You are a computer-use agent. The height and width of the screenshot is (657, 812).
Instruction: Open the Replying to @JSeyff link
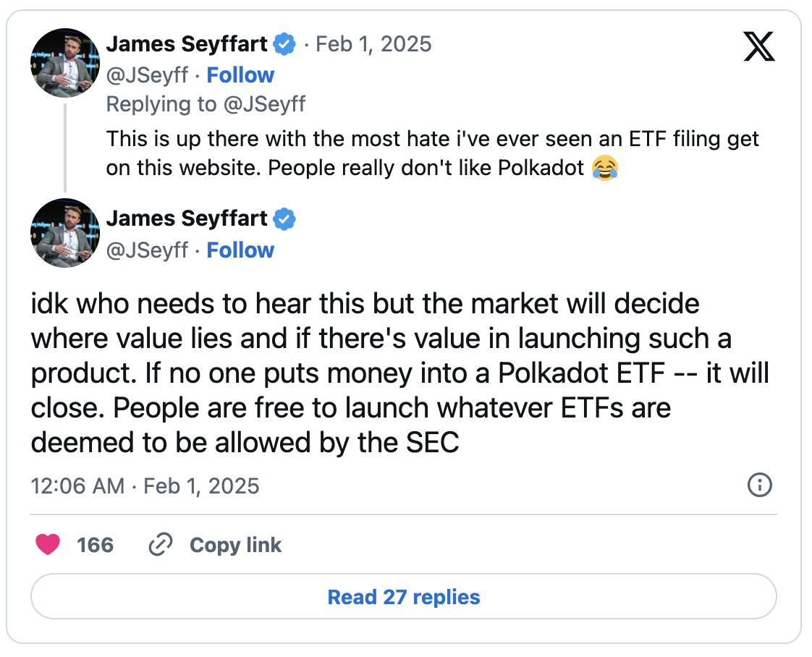point(206,103)
